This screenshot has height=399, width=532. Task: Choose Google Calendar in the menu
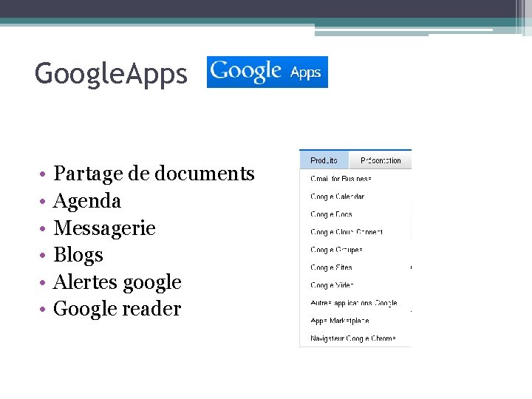[337, 197]
